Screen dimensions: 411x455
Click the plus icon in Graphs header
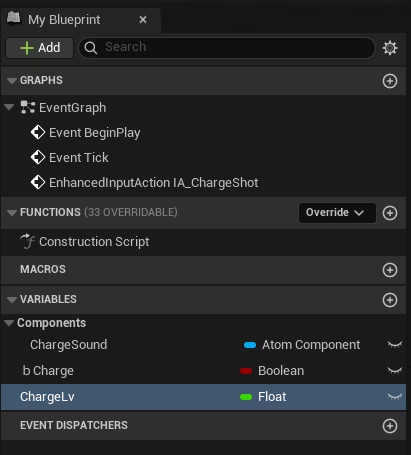[390, 81]
